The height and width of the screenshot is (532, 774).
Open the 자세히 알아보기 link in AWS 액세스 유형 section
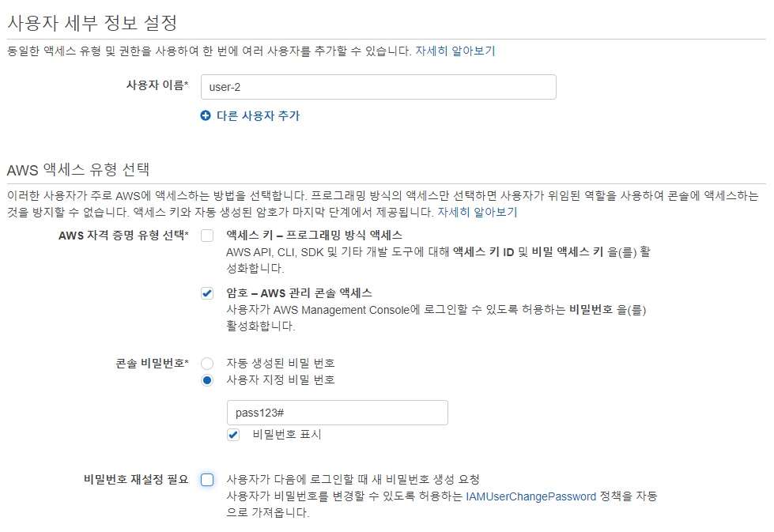coord(478,212)
